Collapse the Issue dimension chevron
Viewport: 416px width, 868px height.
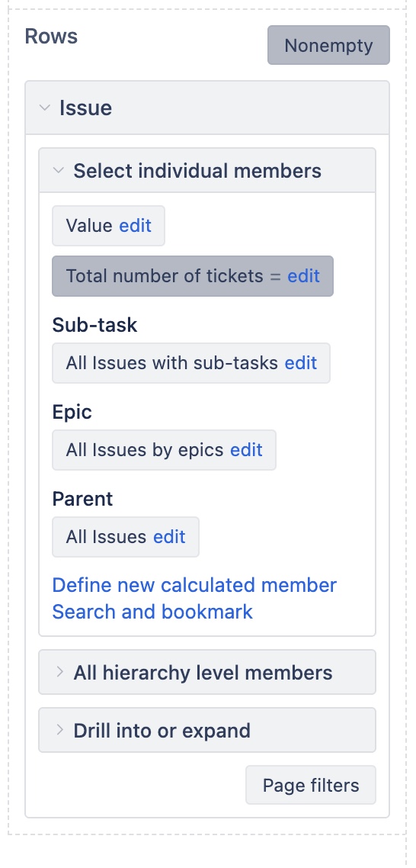pyautogui.click(x=45, y=108)
